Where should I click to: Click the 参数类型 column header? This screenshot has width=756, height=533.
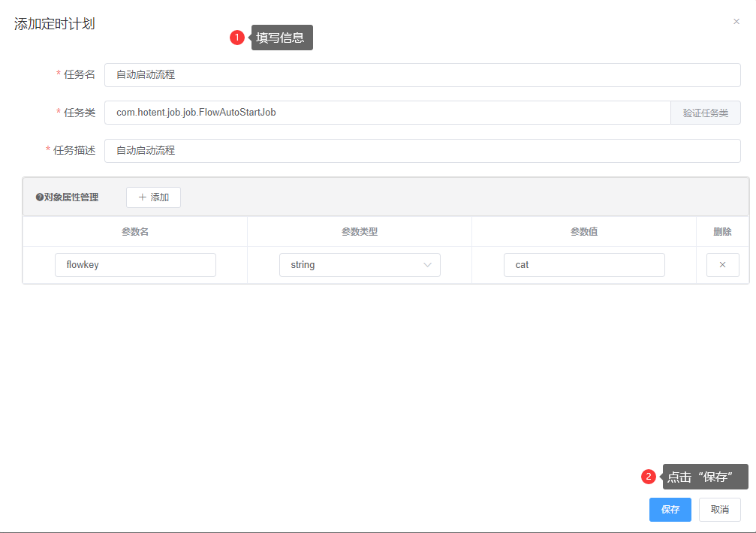360,232
